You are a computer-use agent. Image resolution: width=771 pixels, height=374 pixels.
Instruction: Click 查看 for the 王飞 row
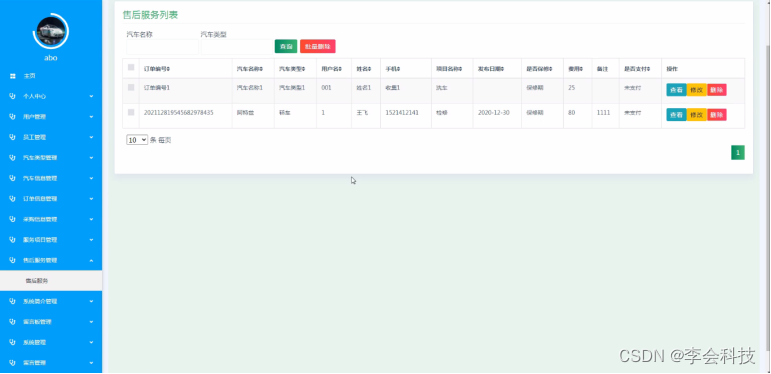(x=676, y=115)
